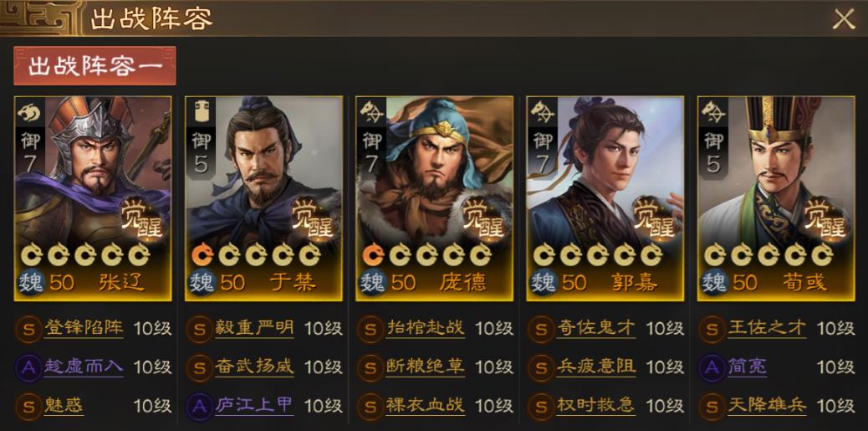The height and width of the screenshot is (431, 868).
Task: Click the orange first star on 于禁's card
Action: pyautogui.click(x=202, y=254)
